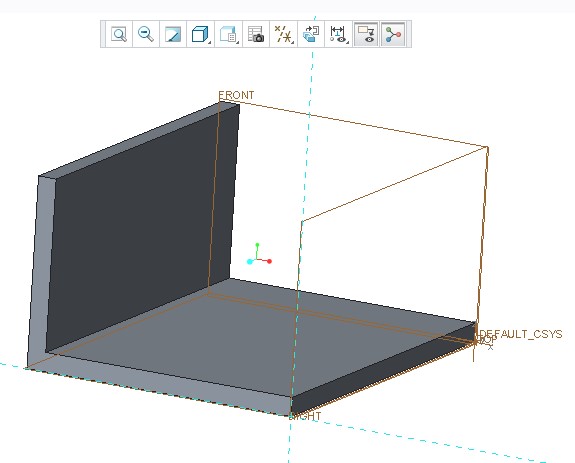Select the RIGHT datum plane label
Screen dimensions: 575x463
pyautogui.click(x=305, y=416)
